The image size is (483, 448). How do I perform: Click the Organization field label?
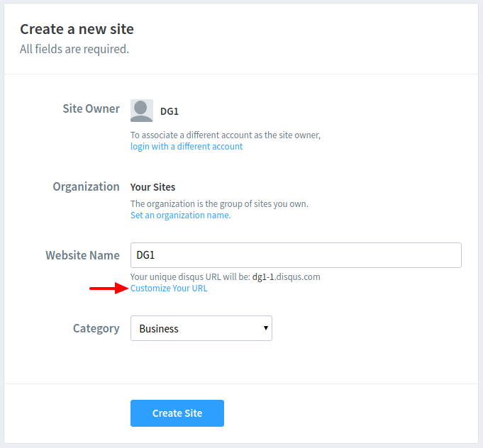coord(87,187)
